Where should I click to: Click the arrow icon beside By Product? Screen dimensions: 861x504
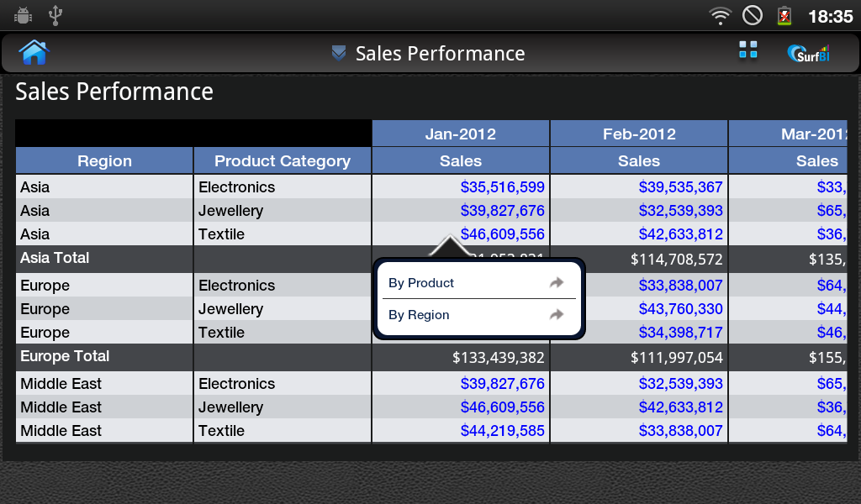click(557, 282)
